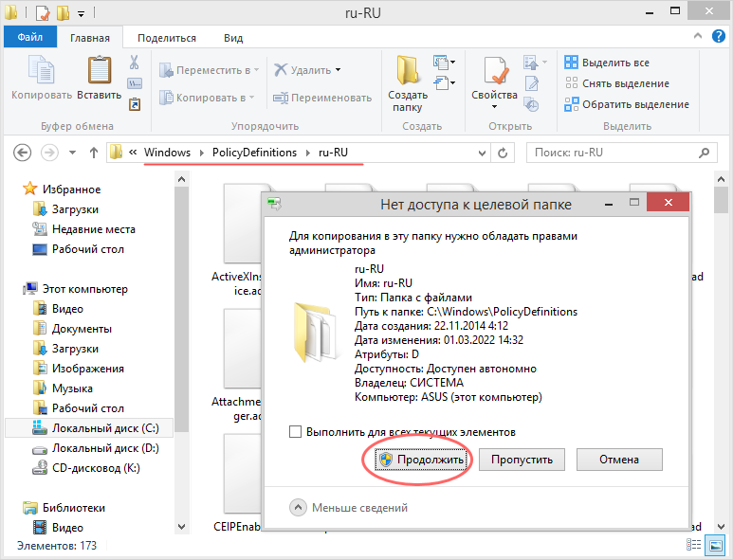Click the navigation pane scroll down arrow

tap(181, 527)
